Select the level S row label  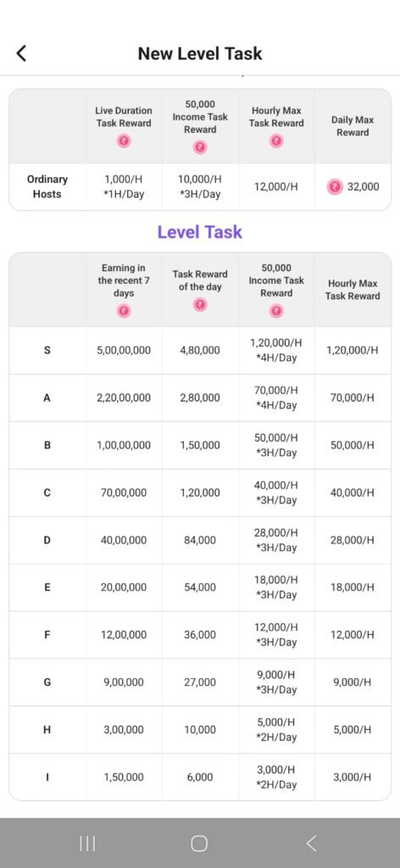pos(47,350)
